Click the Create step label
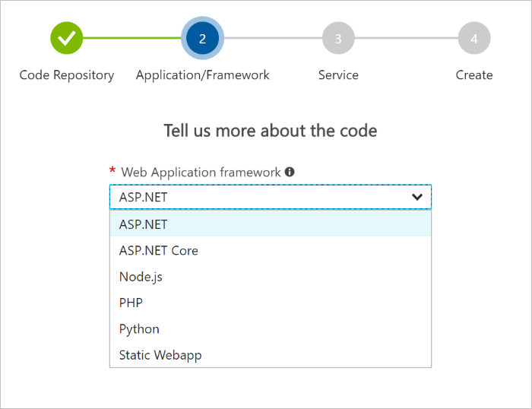Image resolution: width=532 pixels, height=409 pixels. pos(474,75)
